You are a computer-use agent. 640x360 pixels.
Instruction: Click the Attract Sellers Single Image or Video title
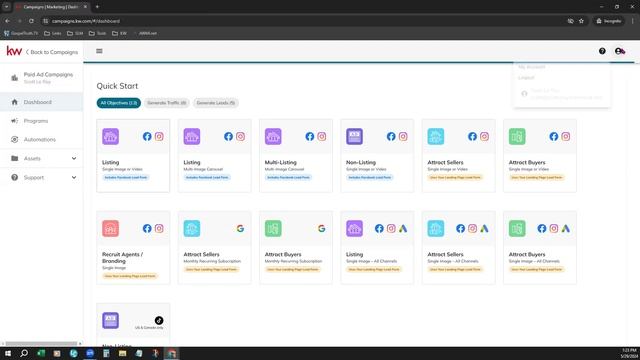[x=445, y=162]
